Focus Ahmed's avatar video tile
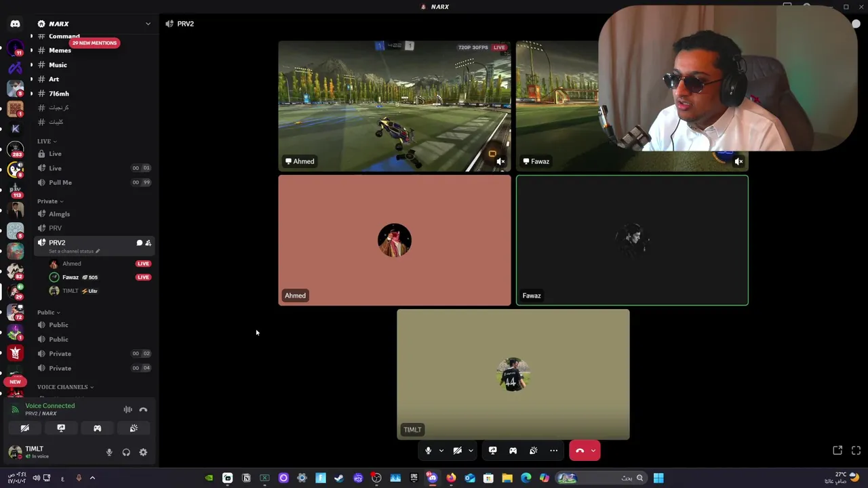868x488 pixels. coord(394,241)
